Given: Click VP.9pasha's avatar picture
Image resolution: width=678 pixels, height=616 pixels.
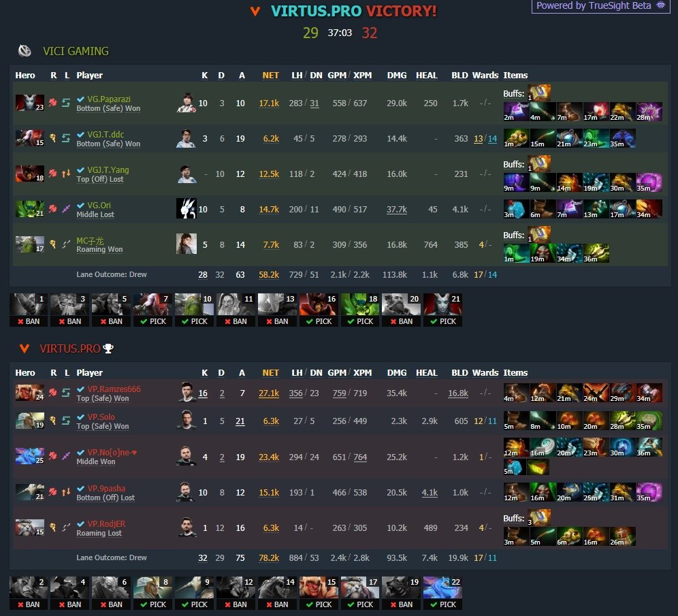Looking at the screenshot, I should click(187, 492).
